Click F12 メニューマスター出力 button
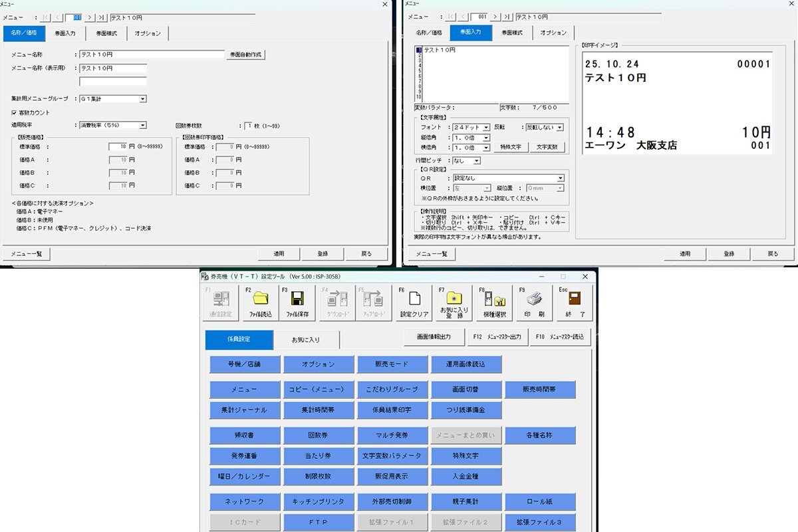The height and width of the screenshot is (532, 798). tap(497, 337)
